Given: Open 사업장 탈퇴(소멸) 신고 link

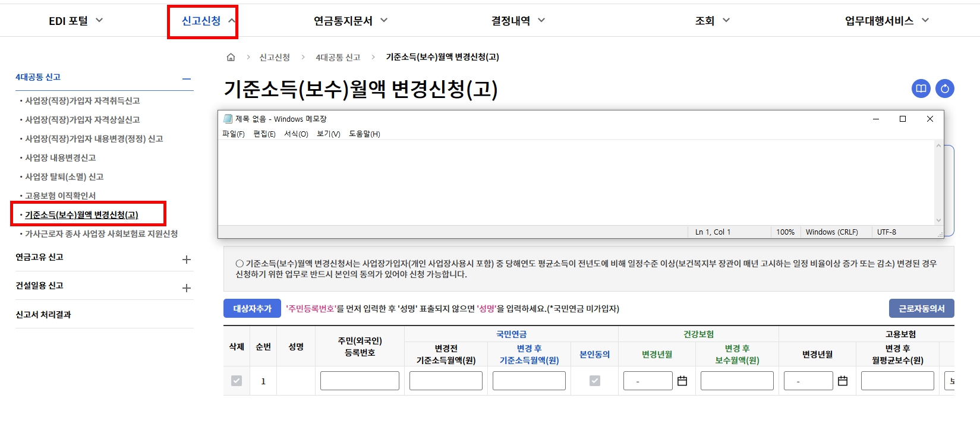Looking at the screenshot, I should coord(64,177).
